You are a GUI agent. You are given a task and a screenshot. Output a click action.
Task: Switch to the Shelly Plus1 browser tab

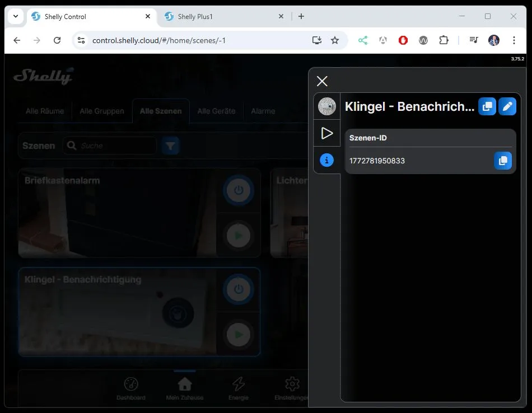[222, 17]
